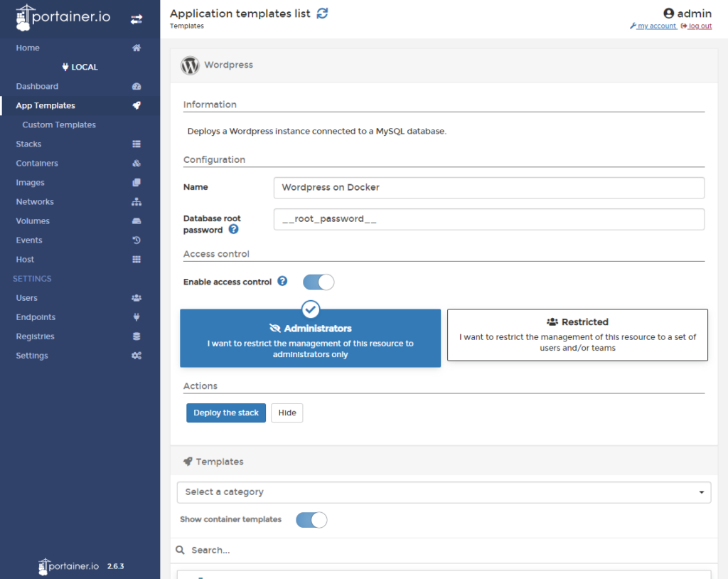Click the Wordpress template title text
728x579 pixels.
(228, 65)
